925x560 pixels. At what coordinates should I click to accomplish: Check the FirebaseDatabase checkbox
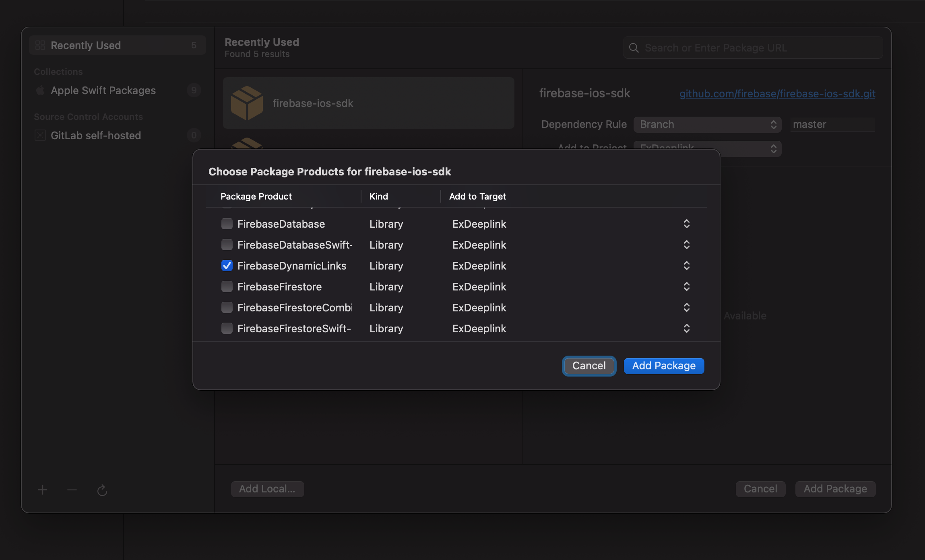[227, 224]
